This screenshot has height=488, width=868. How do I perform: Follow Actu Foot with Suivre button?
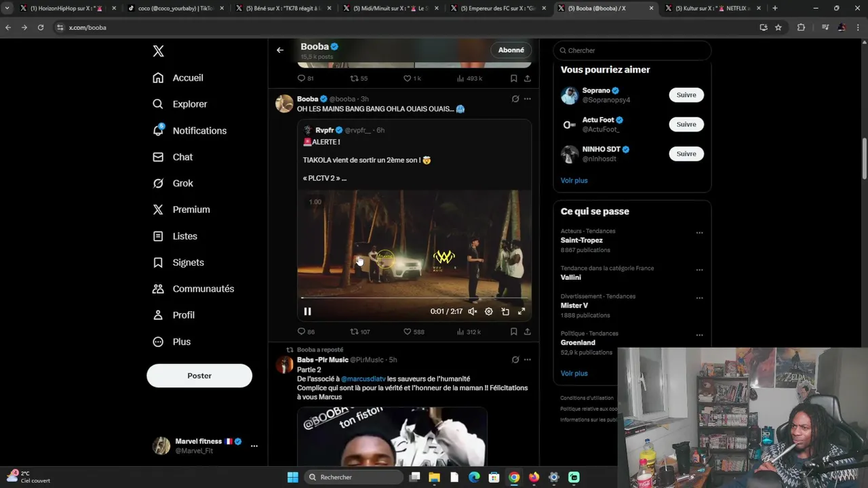(686, 124)
